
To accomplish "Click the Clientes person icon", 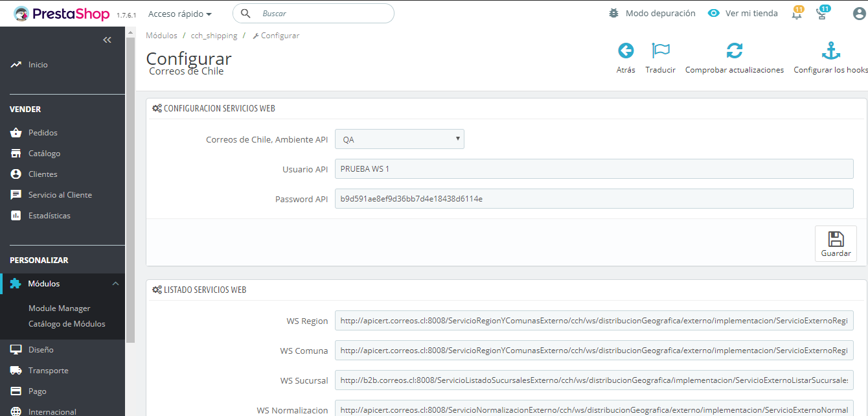I will [16, 174].
